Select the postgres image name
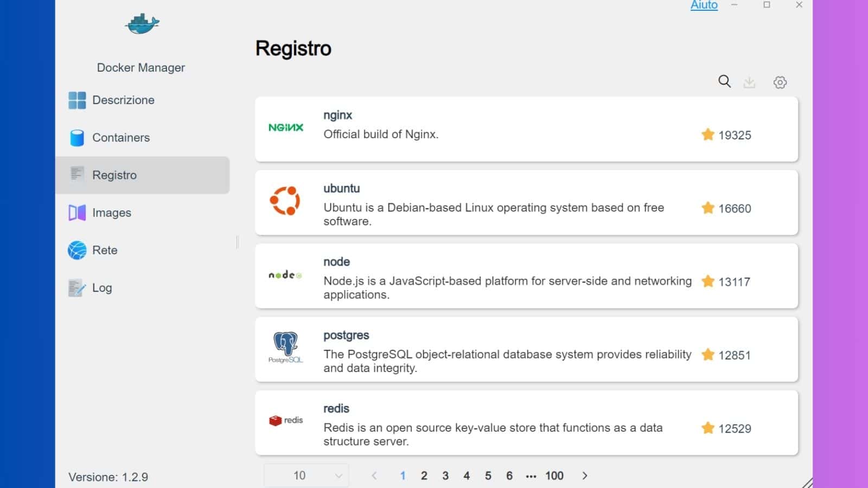 click(x=346, y=336)
